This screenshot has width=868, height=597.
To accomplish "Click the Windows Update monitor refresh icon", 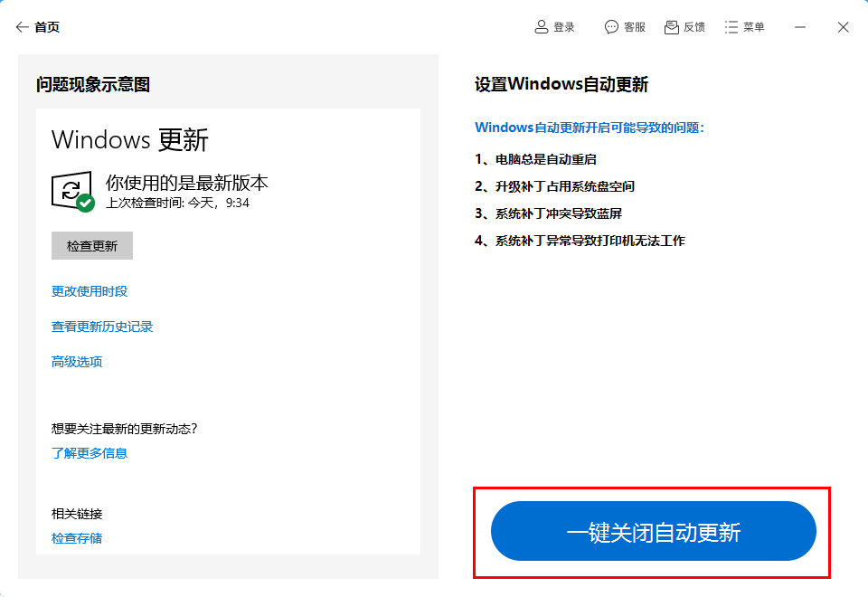I will (71, 187).
